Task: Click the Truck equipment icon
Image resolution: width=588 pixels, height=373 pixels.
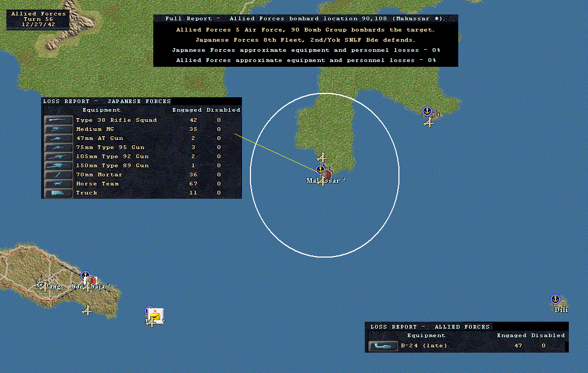Action: tap(58, 193)
